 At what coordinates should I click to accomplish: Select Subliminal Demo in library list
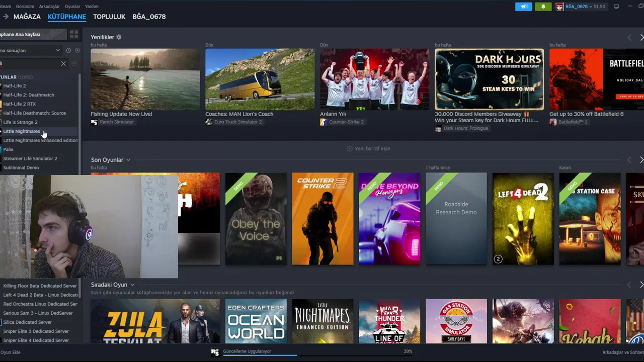pos(21,167)
